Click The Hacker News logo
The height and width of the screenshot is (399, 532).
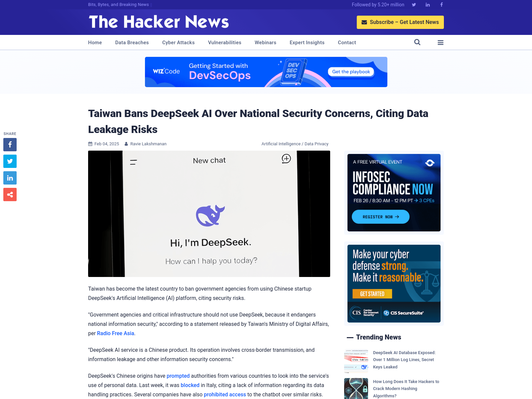(x=159, y=22)
